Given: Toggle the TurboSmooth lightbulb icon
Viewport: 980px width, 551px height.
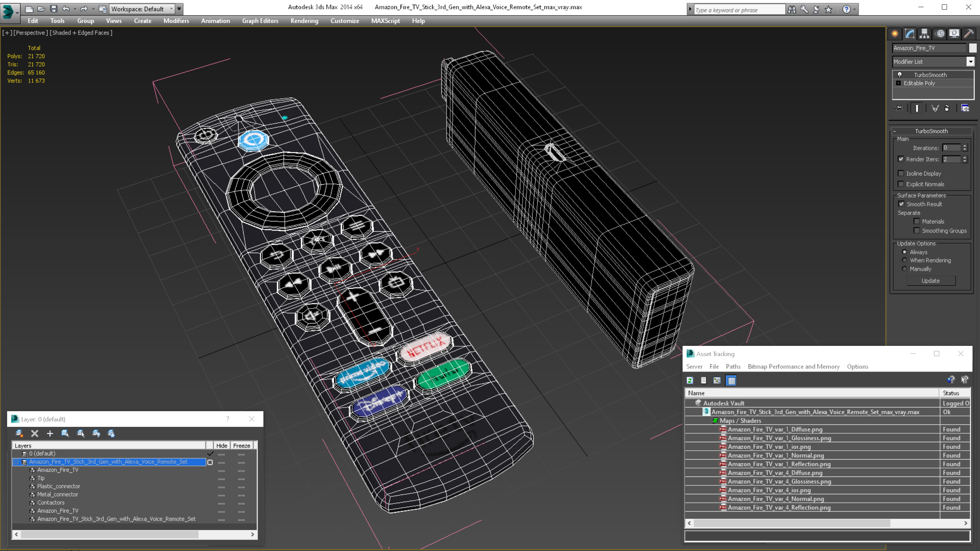Looking at the screenshot, I should pyautogui.click(x=900, y=75).
